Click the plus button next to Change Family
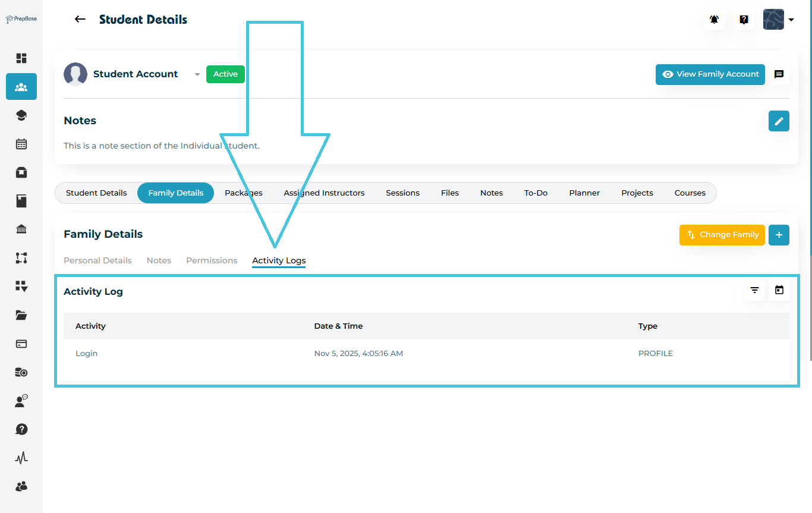The width and height of the screenshot is (812, 513). pyautogui.click(x=779, y=235)
